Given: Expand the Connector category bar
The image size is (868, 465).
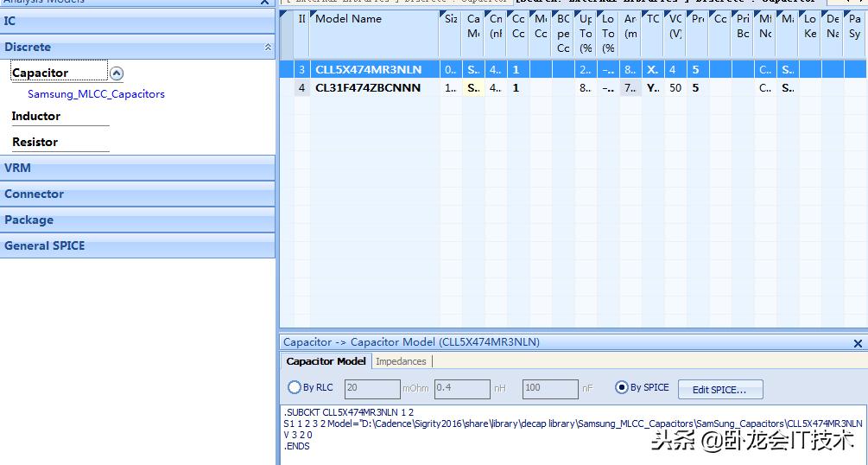Looking at the screenshot, I should point(137,194).
